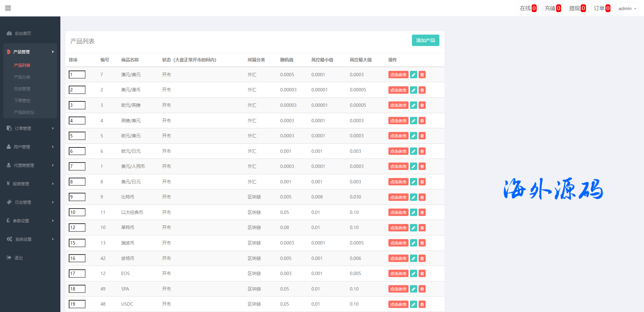Select 产品分类 in the sidebar submenu
This screenshot has height=312, width=644.
[x=22, y=77]
